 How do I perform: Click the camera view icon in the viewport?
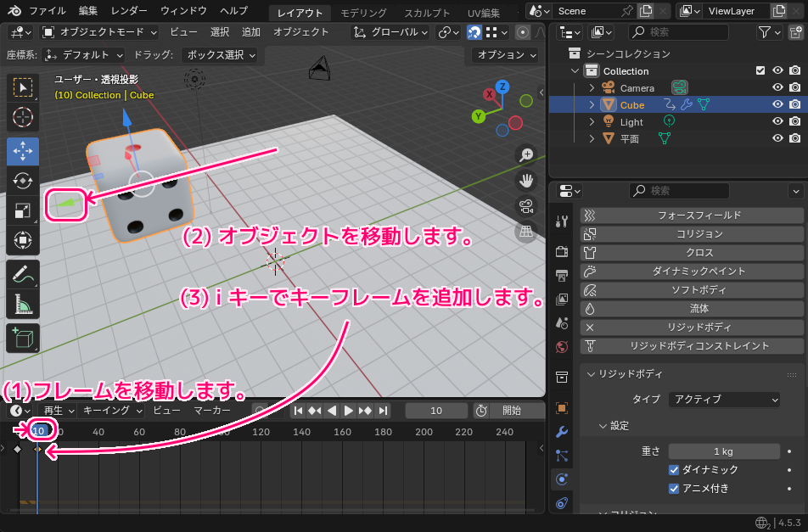point(526,206)
